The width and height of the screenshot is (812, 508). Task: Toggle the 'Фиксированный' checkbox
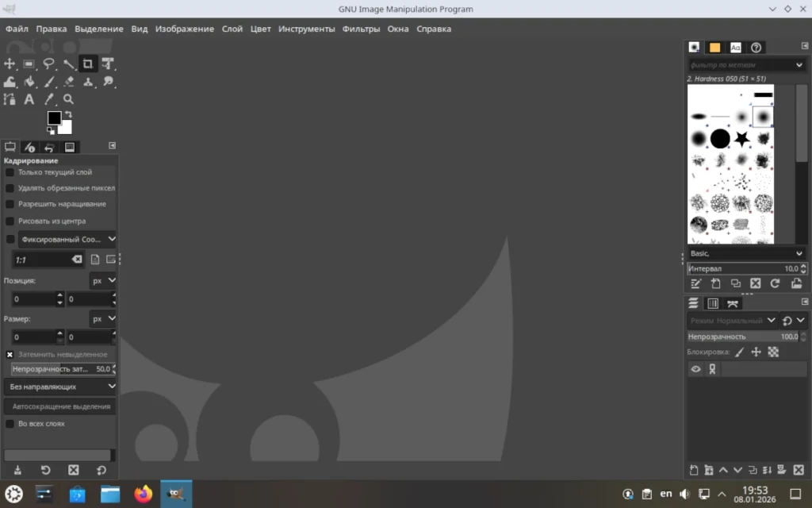10,239
